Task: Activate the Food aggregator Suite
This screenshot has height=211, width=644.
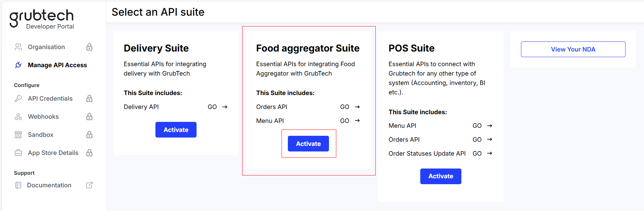Action: click(x=308, y=143)
